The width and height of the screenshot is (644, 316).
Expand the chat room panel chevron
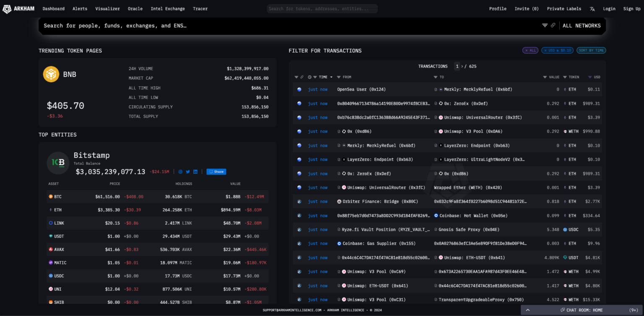point(527,310)
